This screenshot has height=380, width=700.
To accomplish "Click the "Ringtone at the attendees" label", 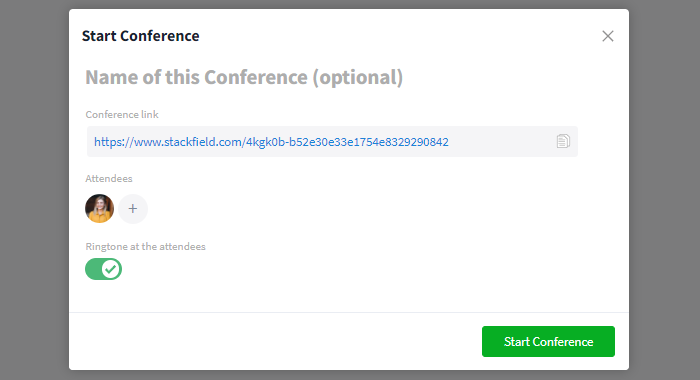I will click(146, 246).
